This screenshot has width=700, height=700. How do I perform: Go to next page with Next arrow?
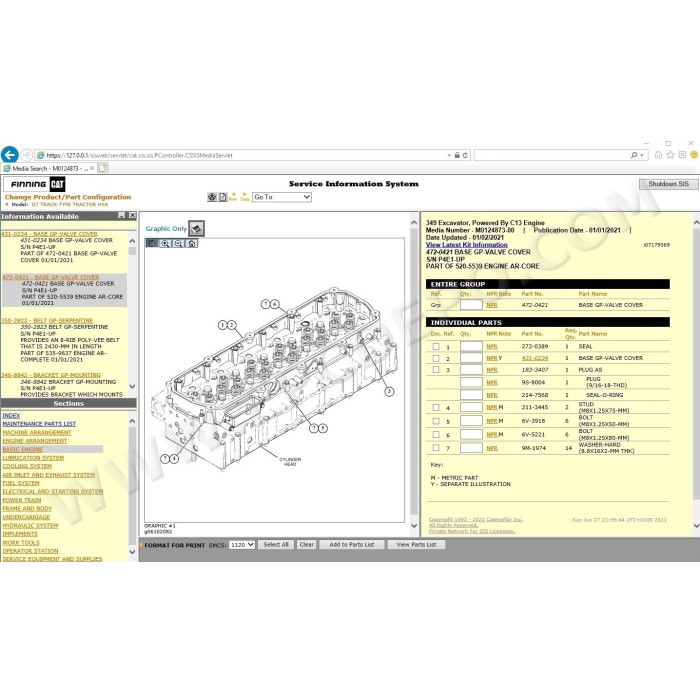pos(244,197)
